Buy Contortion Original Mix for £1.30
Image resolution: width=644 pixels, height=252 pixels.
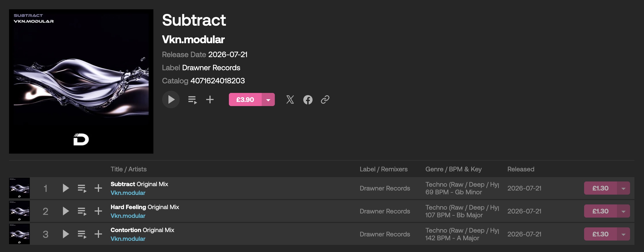pos(601,234)
